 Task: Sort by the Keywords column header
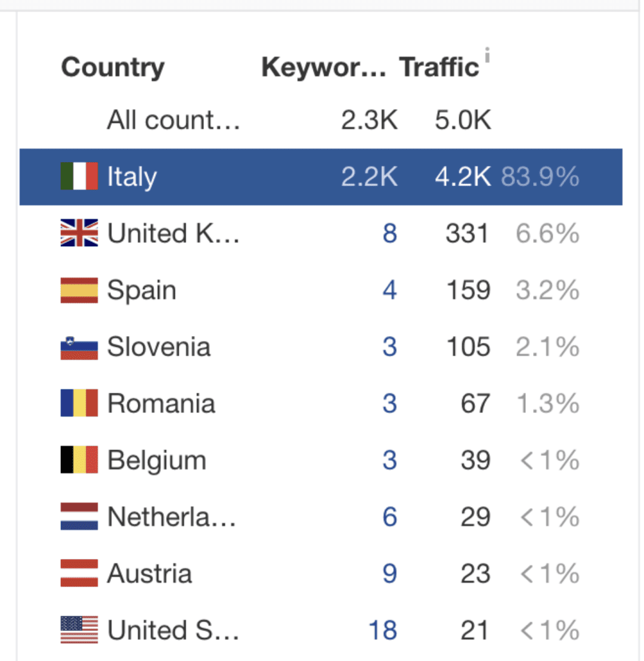[323, 67]
